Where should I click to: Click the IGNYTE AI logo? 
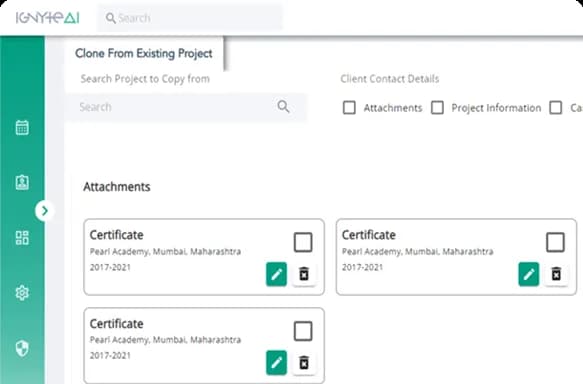[x=48, y=18]
